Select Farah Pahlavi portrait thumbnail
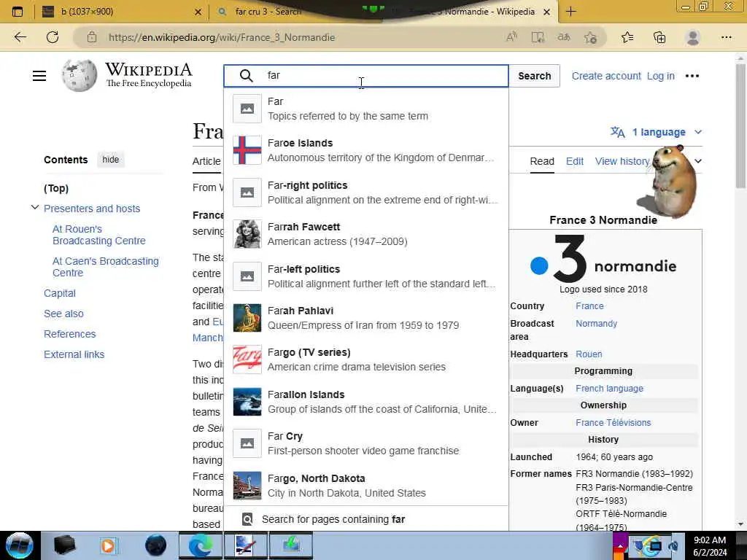Viewport: 747px width, 560px height. point(247,318)
